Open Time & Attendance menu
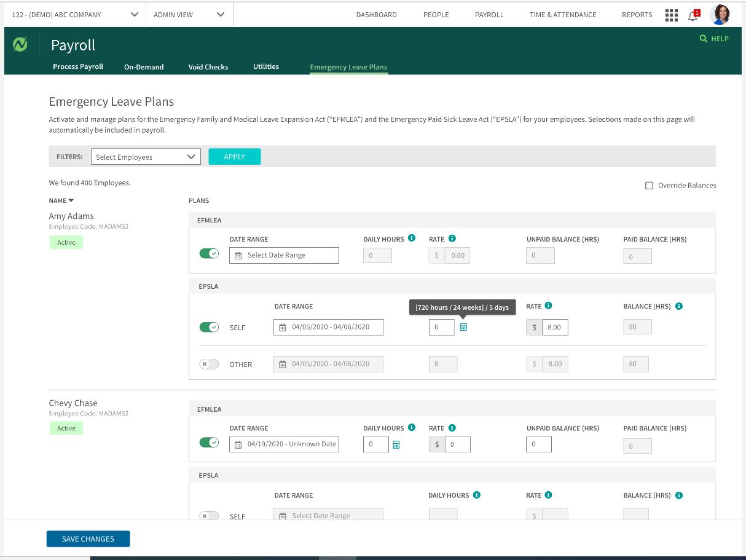 [563, 15]
